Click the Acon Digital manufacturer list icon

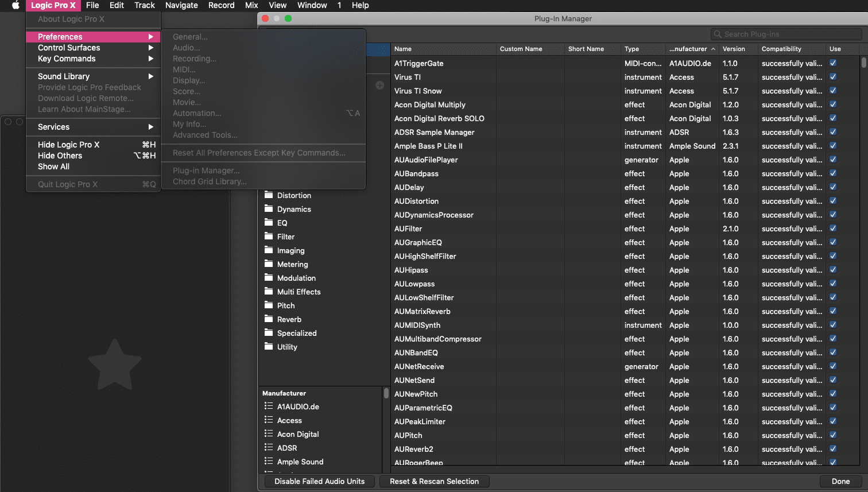click(269, 434)
